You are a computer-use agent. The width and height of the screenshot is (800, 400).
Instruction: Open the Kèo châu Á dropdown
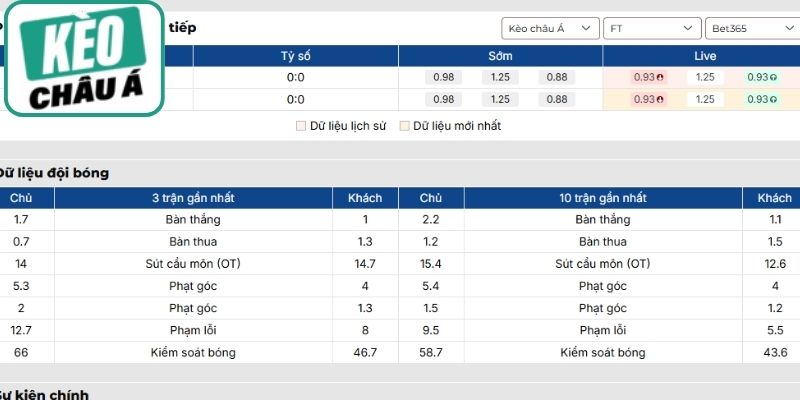(x=550, y=29)
